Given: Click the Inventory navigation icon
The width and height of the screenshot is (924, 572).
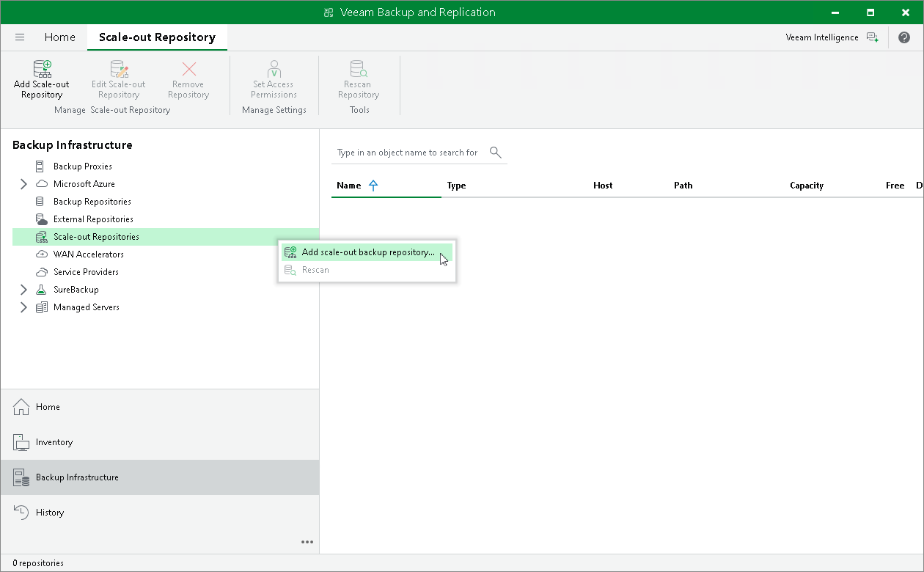Looking at the screenshot, I should click(21, 442).
